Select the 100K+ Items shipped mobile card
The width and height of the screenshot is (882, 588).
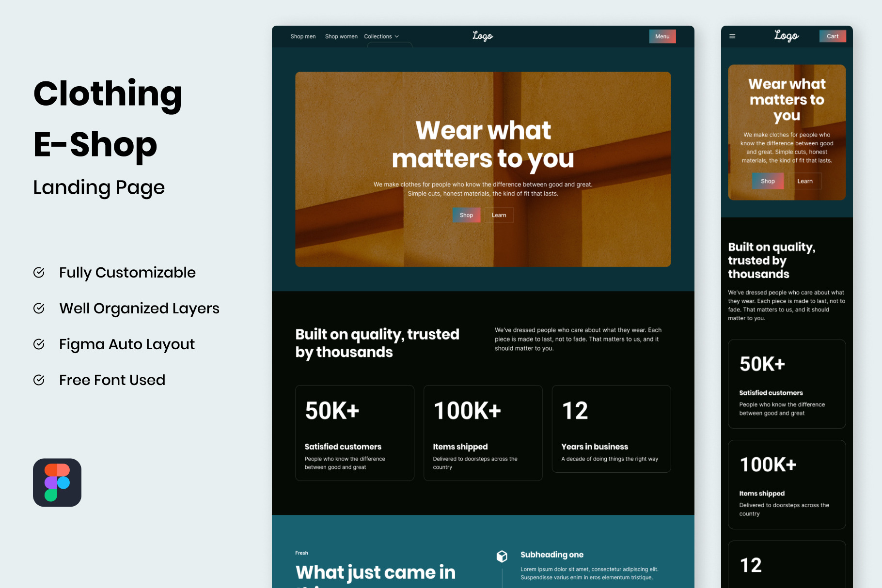pos(787,484)
